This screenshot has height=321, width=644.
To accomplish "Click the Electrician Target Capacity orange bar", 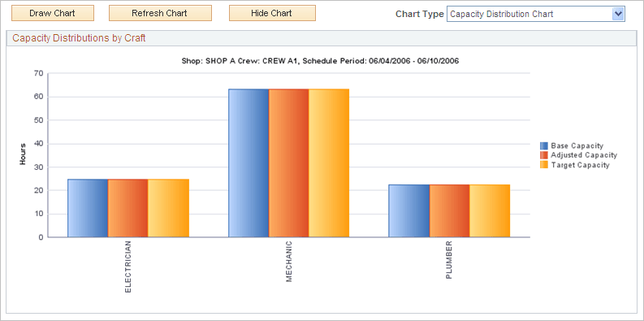I will click(168, 208).
